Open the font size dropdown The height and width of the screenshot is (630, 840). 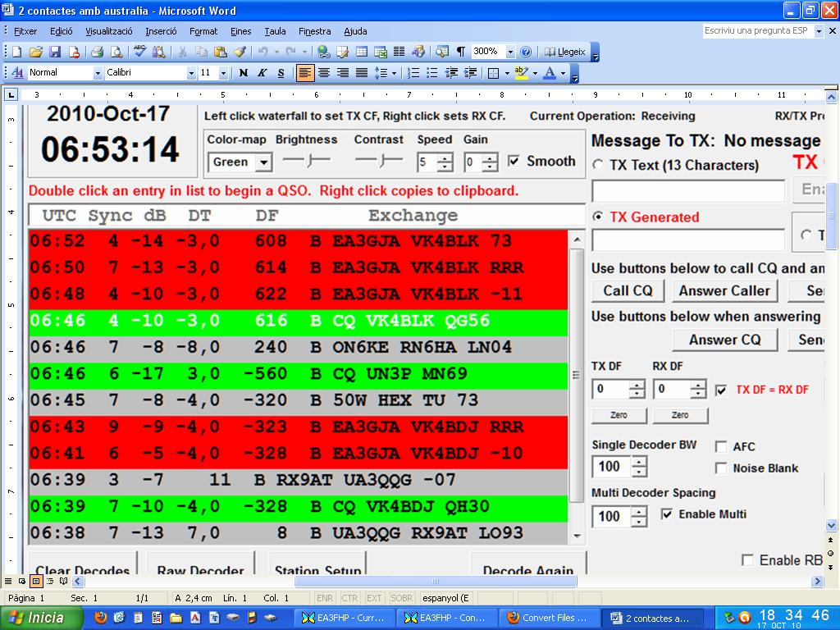coord(224,73)
